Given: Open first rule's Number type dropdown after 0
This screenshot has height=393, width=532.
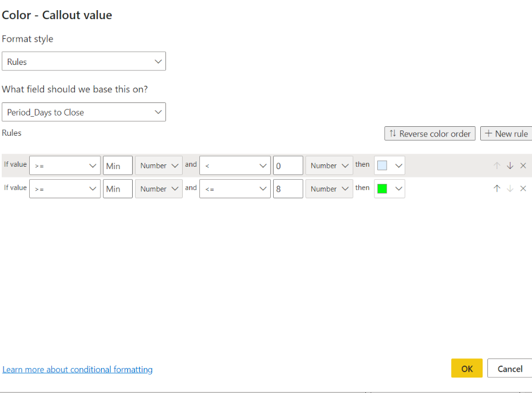Looking at the screenshot, I should point(329,166).
